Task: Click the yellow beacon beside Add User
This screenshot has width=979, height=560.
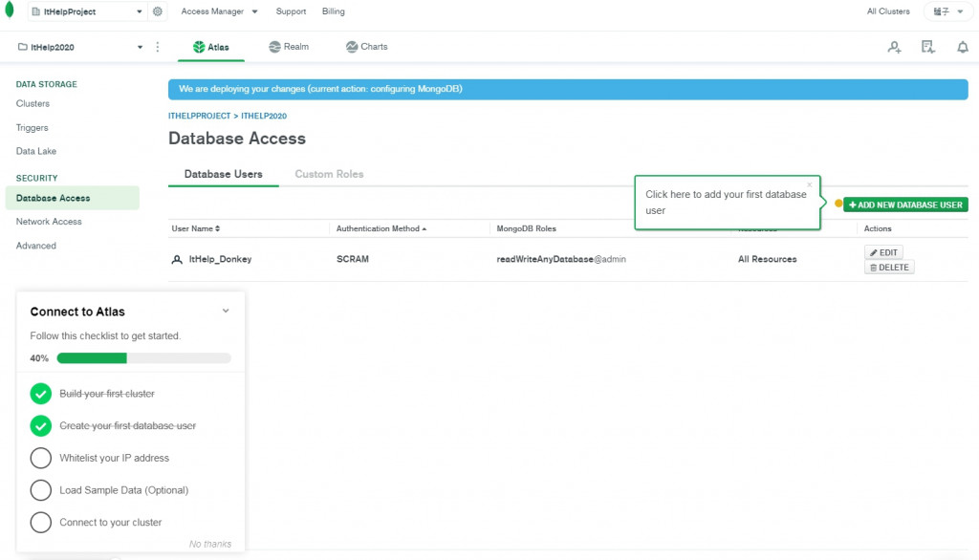Action: (x=838, y=204)
